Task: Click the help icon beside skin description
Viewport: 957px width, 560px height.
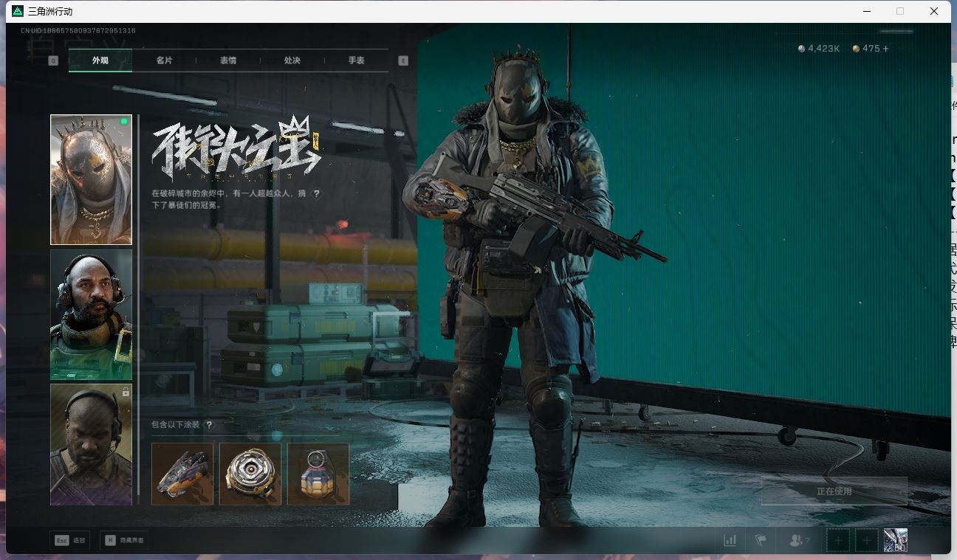Action: click(x=317, y=193)
